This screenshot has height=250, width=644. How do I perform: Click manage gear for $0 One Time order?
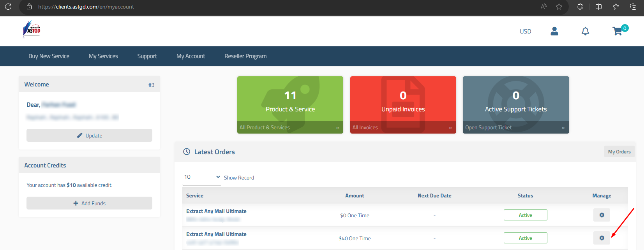(x=602, y=215)
